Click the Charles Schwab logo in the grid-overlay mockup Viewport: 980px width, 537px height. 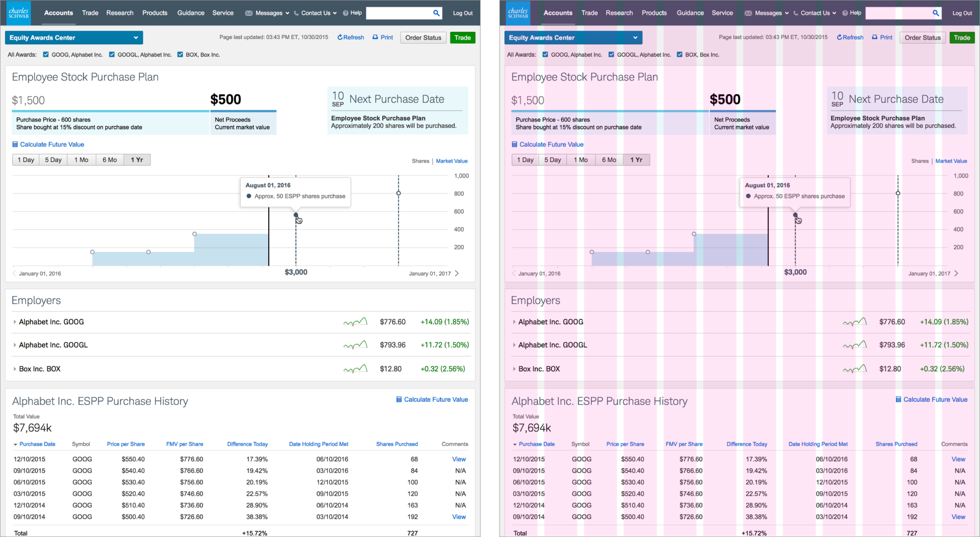click(x=518, y=13)
